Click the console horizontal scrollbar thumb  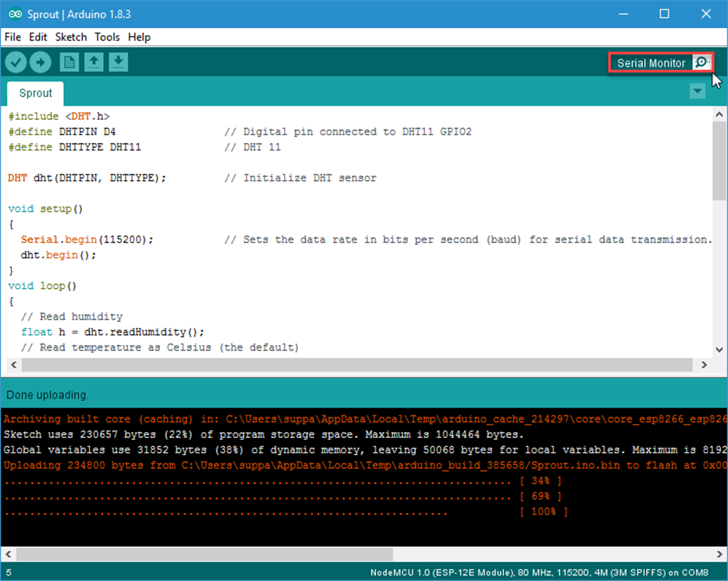point(205,554)
